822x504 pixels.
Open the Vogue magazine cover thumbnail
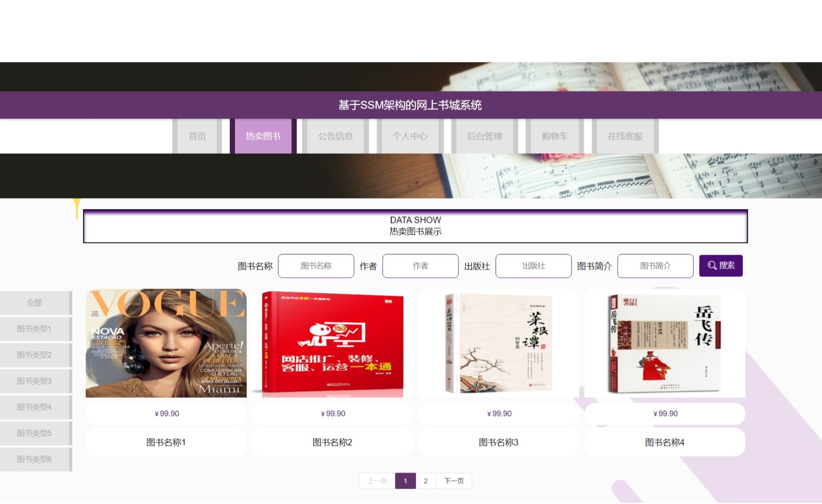coord(166,343)
